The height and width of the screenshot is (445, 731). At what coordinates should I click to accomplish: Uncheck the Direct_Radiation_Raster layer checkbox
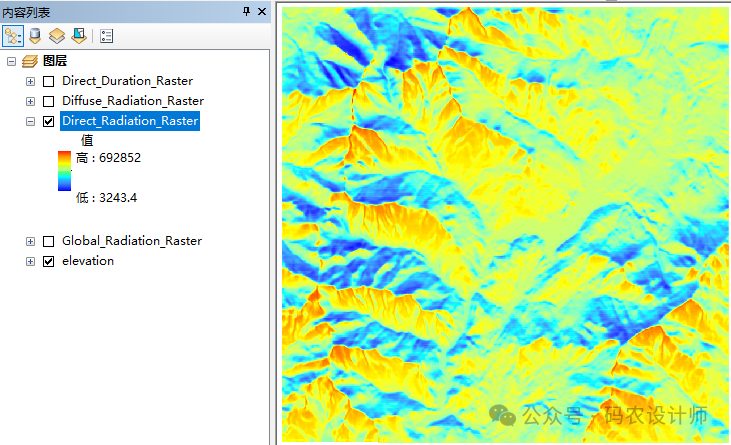[x=48, y=121]
